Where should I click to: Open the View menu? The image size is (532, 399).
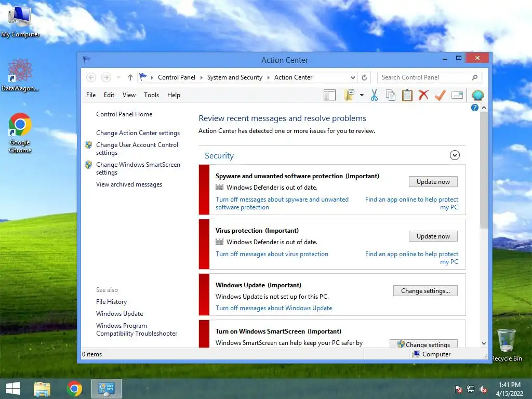[129, 95]
